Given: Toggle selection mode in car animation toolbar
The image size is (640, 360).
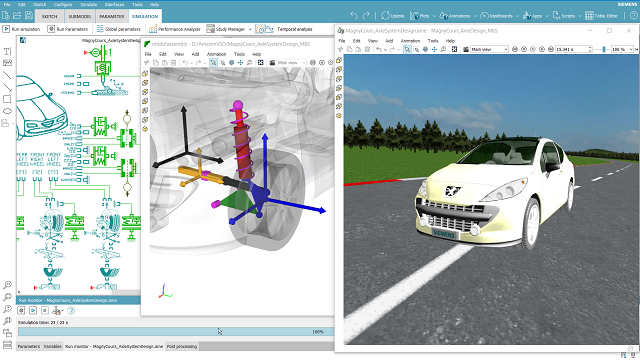Looking at the screenshot, I should [407, 49].
